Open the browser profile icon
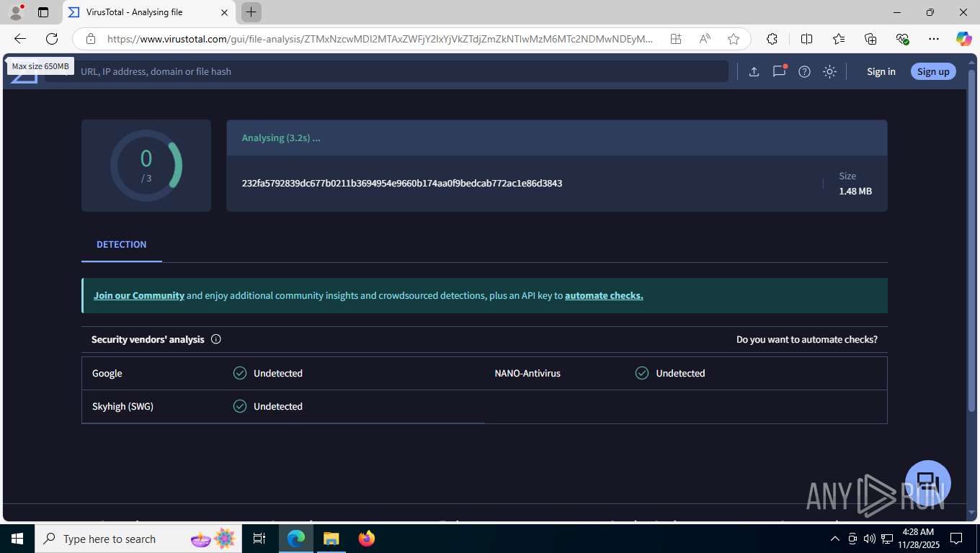Viewport: 980px width, 553px height. 15,12
